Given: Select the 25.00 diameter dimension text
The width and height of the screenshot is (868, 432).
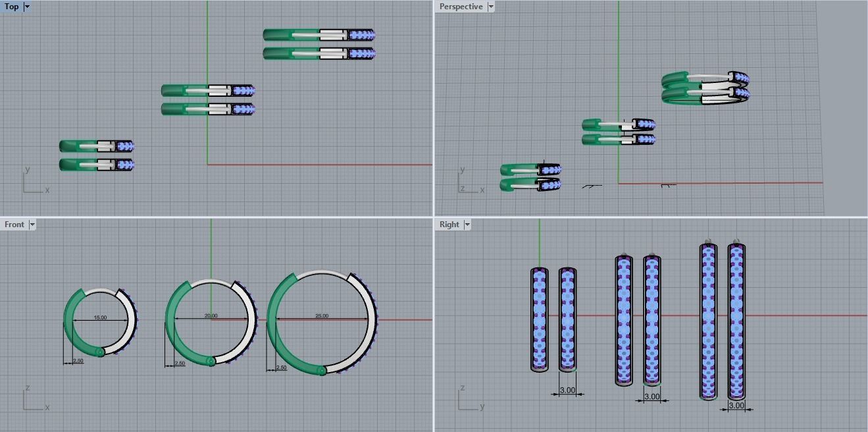Looking at the screenshot, I should pyautogui.click(x=322, y=316).
